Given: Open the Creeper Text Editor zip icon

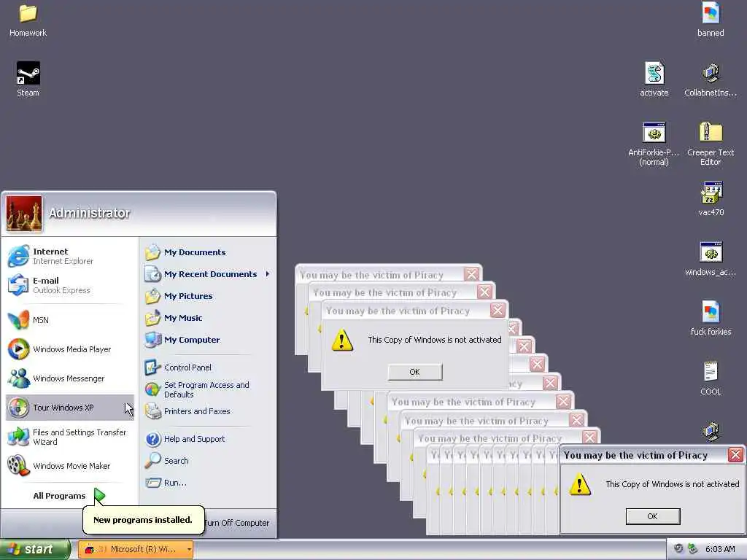Looking at the screenshot, I should (711, 144).
